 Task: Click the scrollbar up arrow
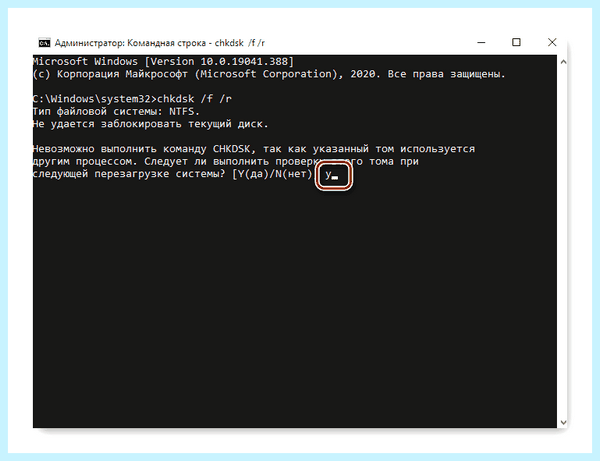563,62
